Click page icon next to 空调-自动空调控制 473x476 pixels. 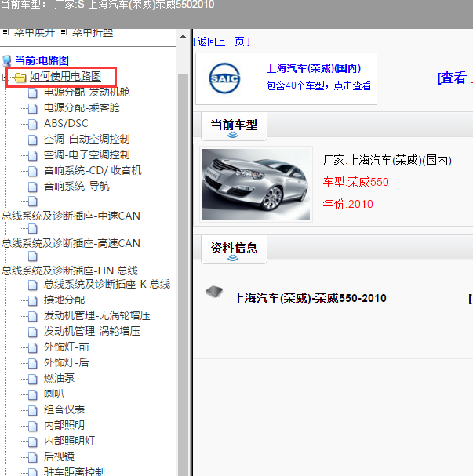tap(33, 140)
